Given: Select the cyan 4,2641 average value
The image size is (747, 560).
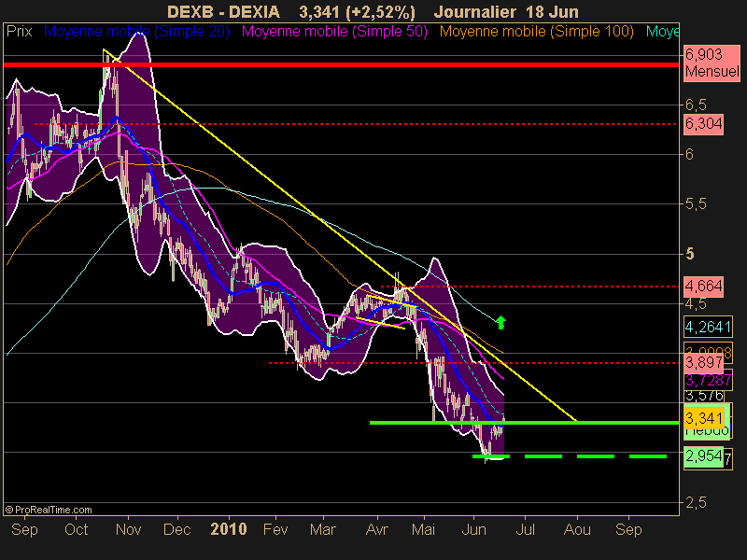Looking at the screenshot, I should pos(708,328).
